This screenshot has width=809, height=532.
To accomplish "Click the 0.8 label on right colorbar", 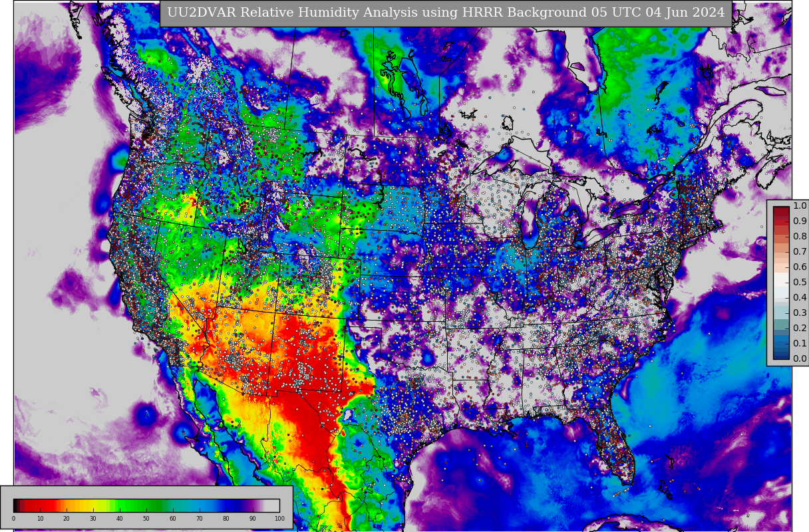I will tap(800, 237).
